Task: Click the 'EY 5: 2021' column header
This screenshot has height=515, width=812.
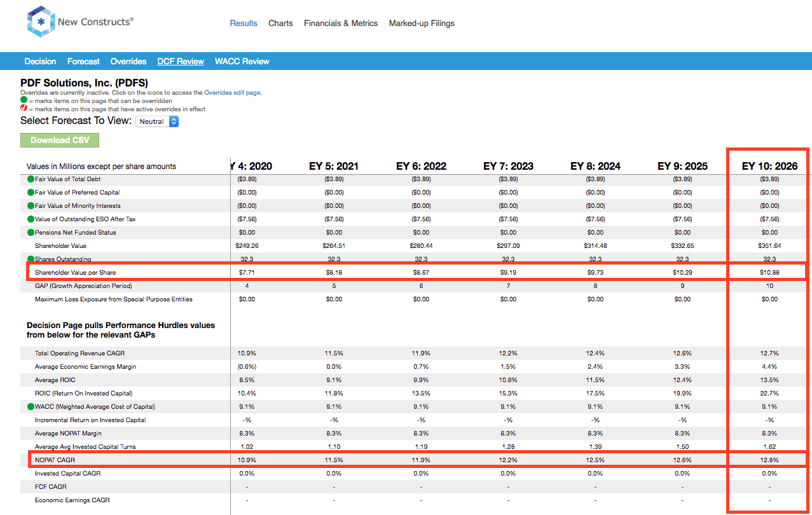Action: point(334,167)
